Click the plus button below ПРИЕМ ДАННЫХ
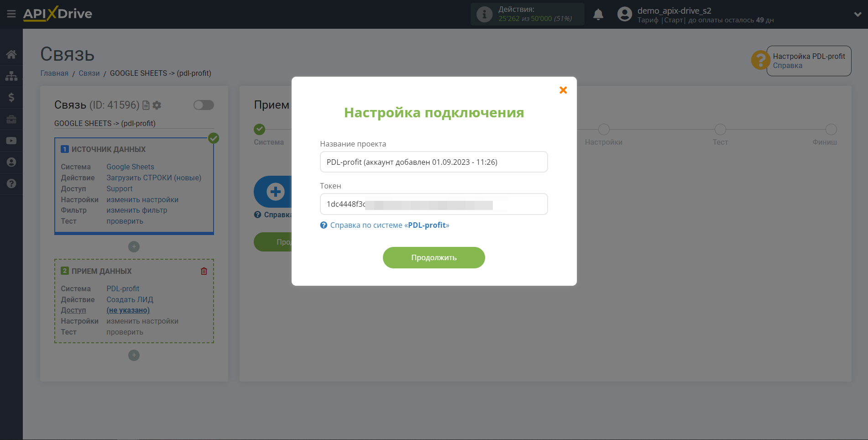The width and height of the screenshot is (868, 440). coord(134,355)
